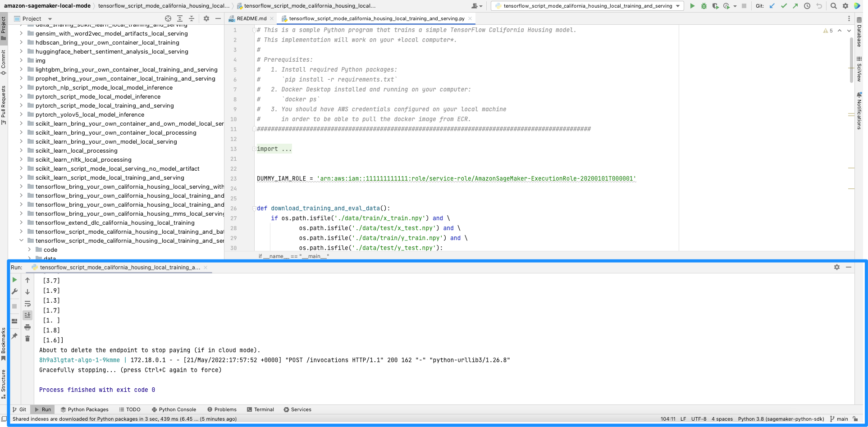Click the Select Opened File target icon
The height and width of the screenshot is (427, 868).
pyautogui.click(x=168, y=18)
